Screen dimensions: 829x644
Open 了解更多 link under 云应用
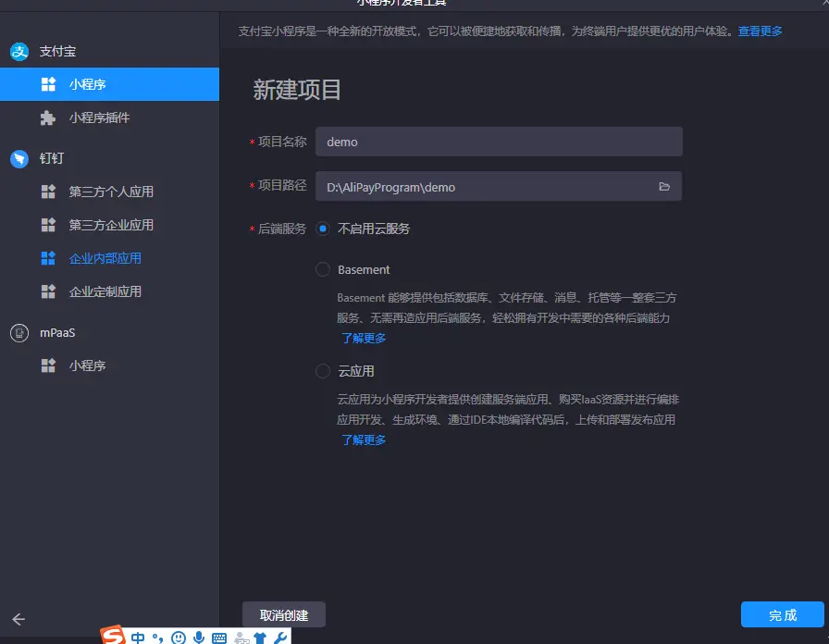point(364,440)
